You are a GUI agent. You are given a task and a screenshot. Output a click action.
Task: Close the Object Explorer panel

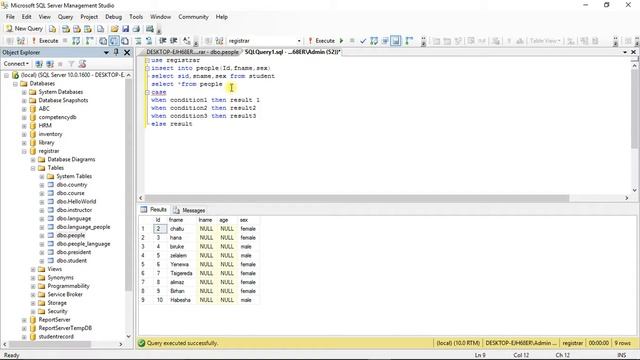[x=127, y=52]
